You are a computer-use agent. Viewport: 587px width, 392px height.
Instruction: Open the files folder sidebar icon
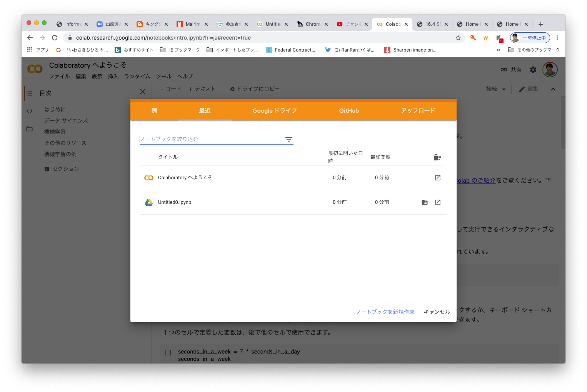click(x=30, y=129)
